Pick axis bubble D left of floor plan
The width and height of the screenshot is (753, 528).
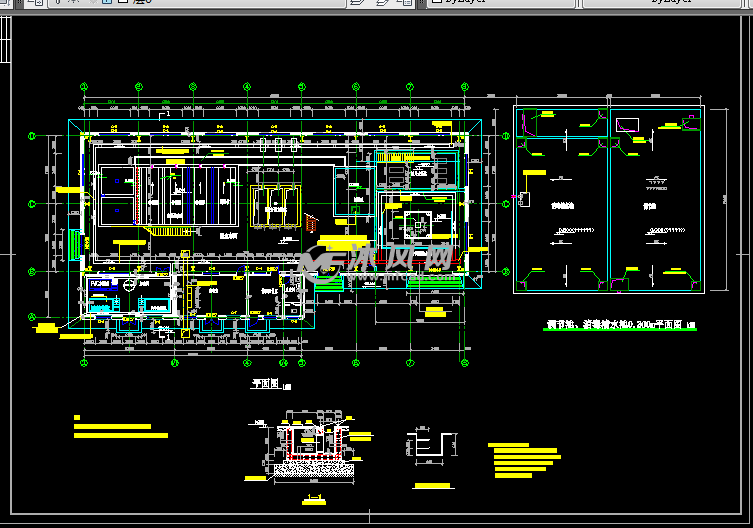point(32,136)
